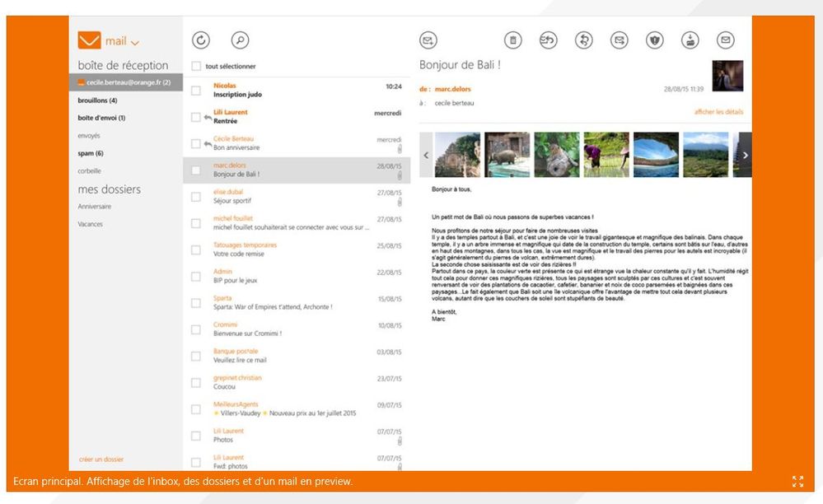This screenshot has width=823, height=504.
Task: Select the checkbox beside elise.dubal's message
Action: 196,197
